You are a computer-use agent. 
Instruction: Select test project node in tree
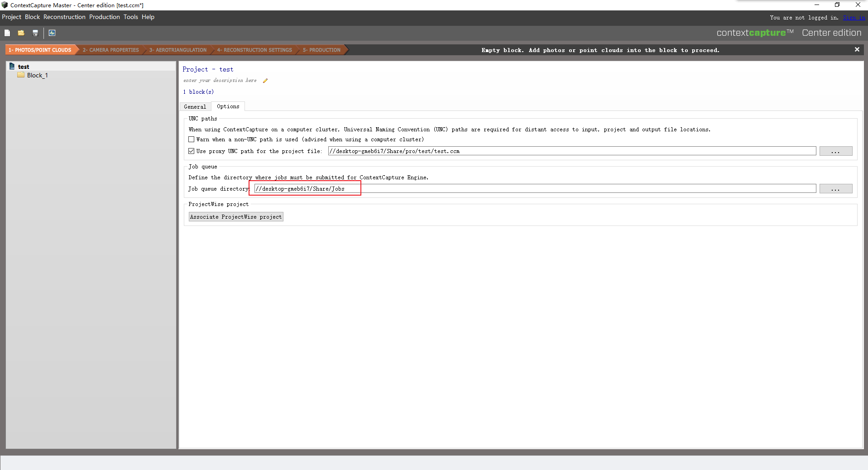click(x=24, y=67)
